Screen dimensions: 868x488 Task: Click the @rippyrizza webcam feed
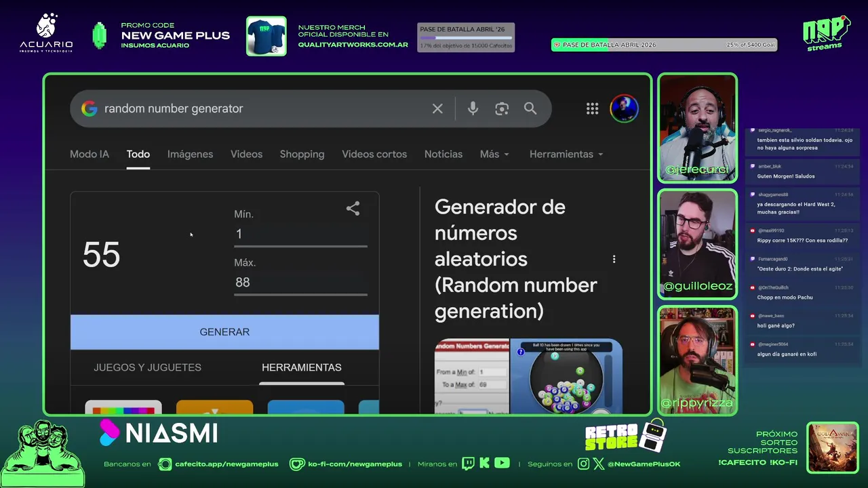tap(697, 361)
